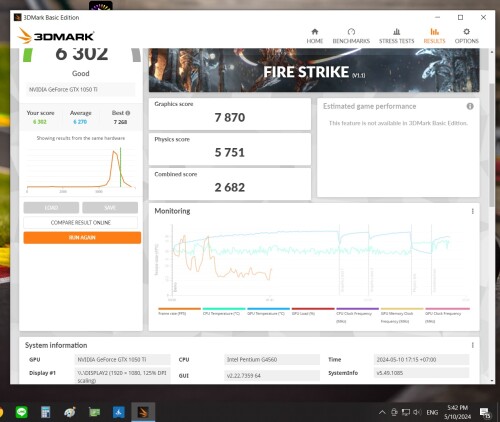Open green graphics card app in taskbar
The height and width of the screenshot is (422, 500).
pyautogui.click(x=94, y=412)
